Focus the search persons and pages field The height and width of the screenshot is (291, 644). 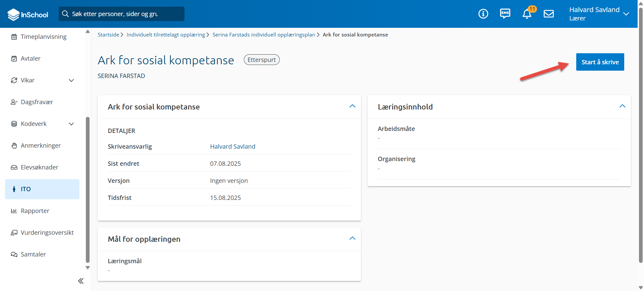coord(121,14)
